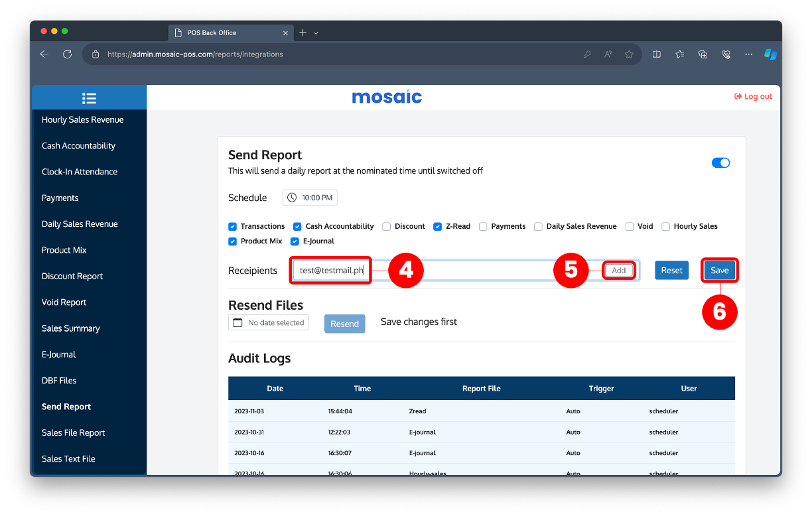Check the Void checkbox
This screenshot has width=812, height=516.
(629, 226)
